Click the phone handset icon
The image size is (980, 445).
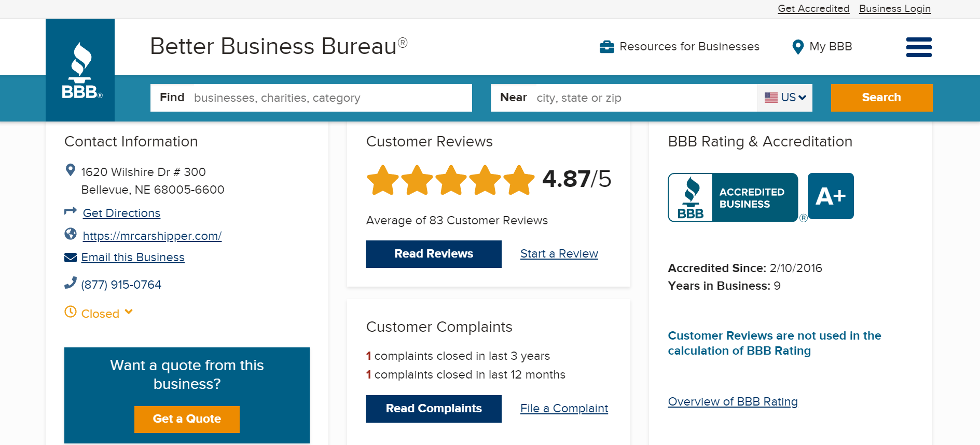click(x=71, y=283)
